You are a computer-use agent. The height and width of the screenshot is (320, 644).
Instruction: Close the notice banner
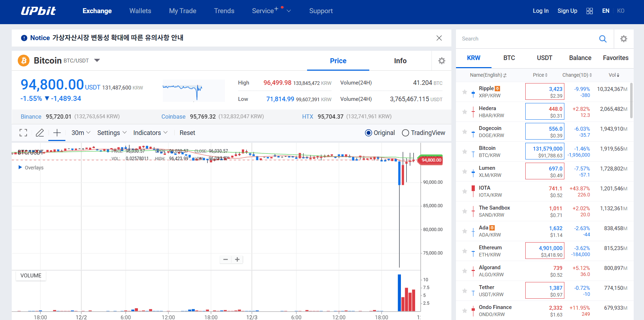pyautogui.click(x=439, y=38)
